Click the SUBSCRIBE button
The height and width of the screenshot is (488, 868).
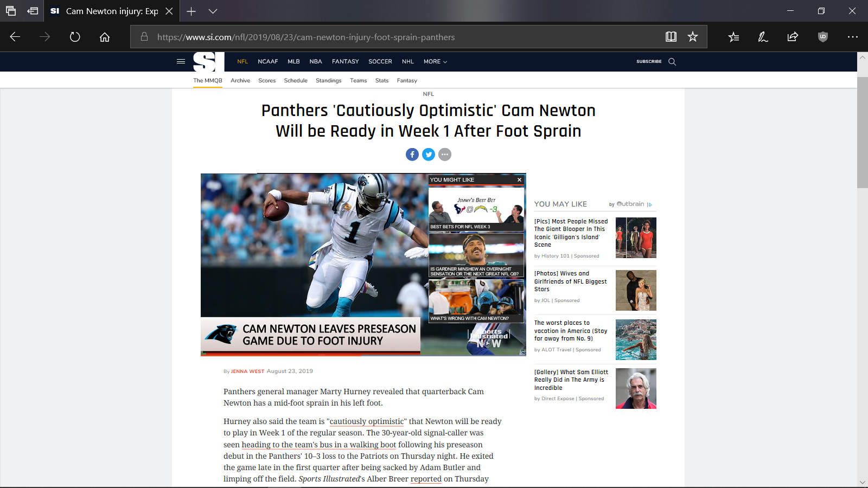(x=649, y=61)
